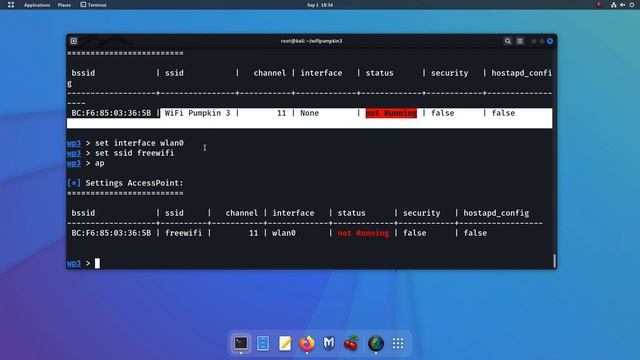Click the 'WiFi Pumpkin 3' ssid cell
Screen dimensions: 640x360
click(x=198, y=113)
